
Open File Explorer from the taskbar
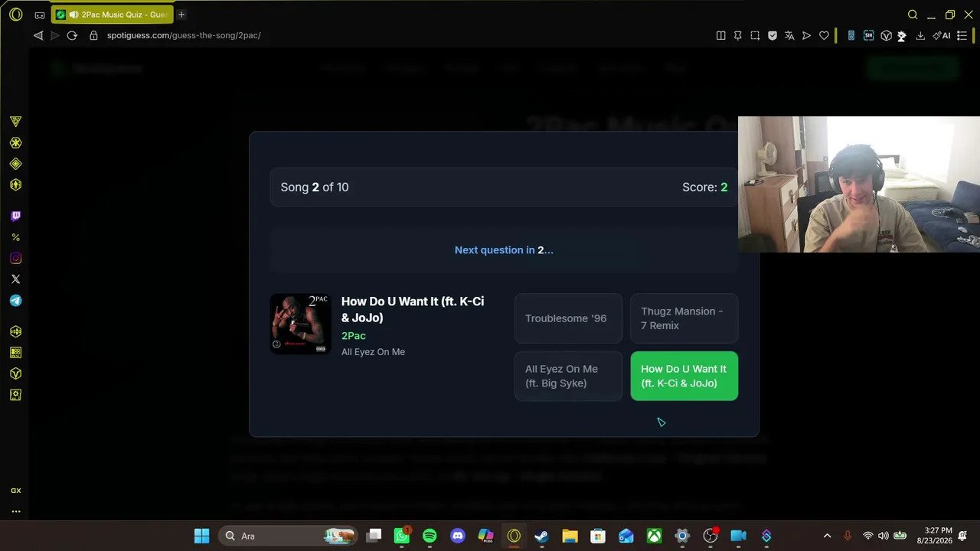570,536
